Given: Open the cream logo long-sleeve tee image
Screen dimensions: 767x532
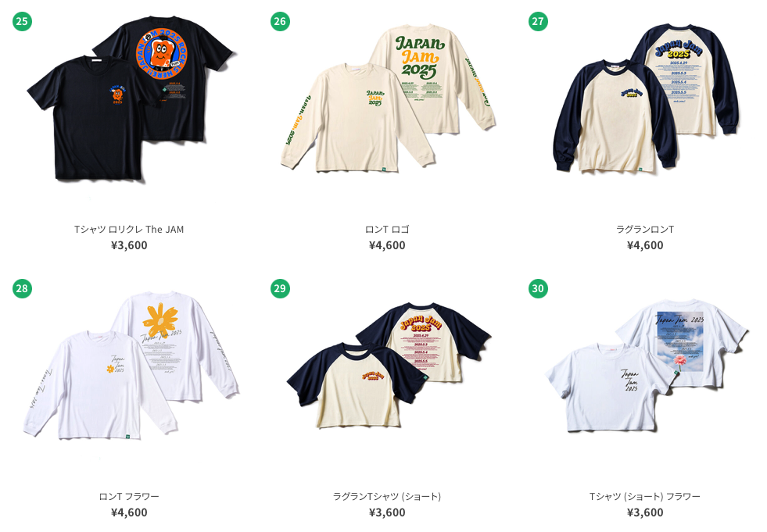Looking at the screenshot, I should pos(388,98).
